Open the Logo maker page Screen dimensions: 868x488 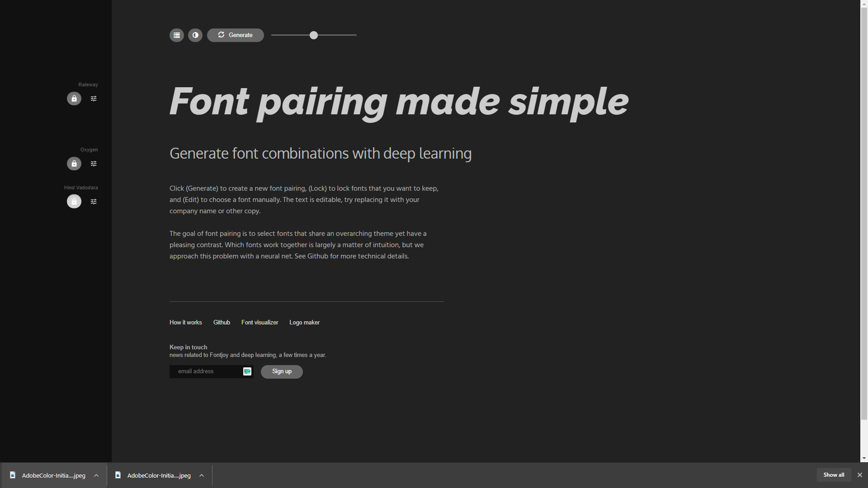(305, 322)
